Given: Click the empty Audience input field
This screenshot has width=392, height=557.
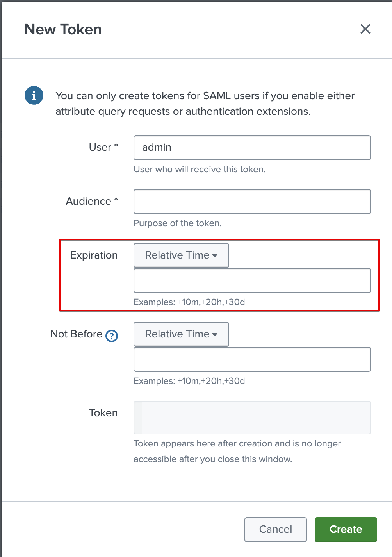Looking at the screenshot, I should [252, 201].
